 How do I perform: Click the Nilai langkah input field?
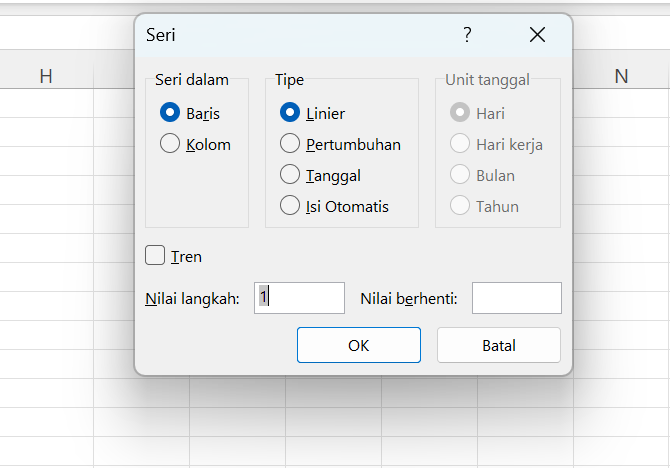pos(299,298)
